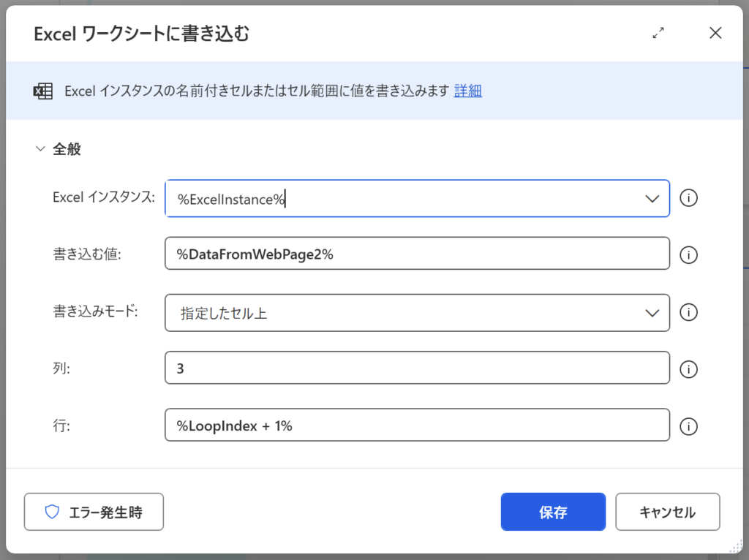Show info icon for 書き込みモード
The height and width of the screenshot is (560, 749).
click(688, 312)
